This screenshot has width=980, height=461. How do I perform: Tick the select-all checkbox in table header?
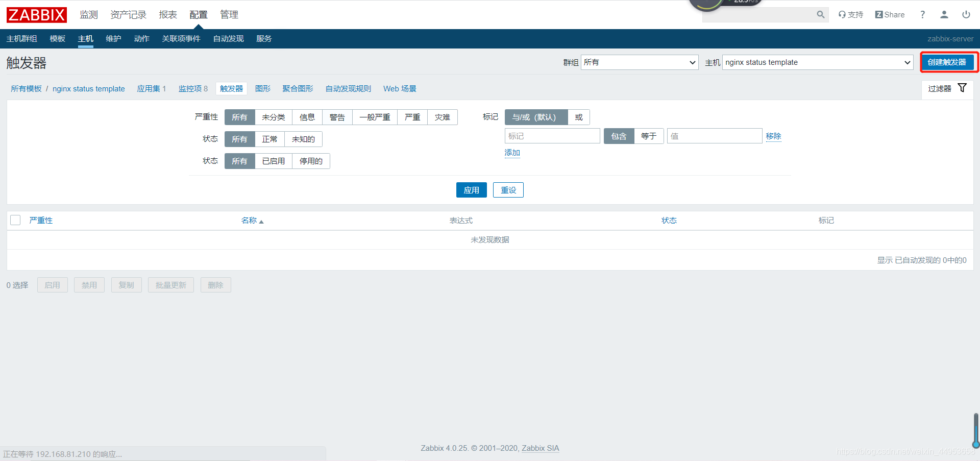15,220
